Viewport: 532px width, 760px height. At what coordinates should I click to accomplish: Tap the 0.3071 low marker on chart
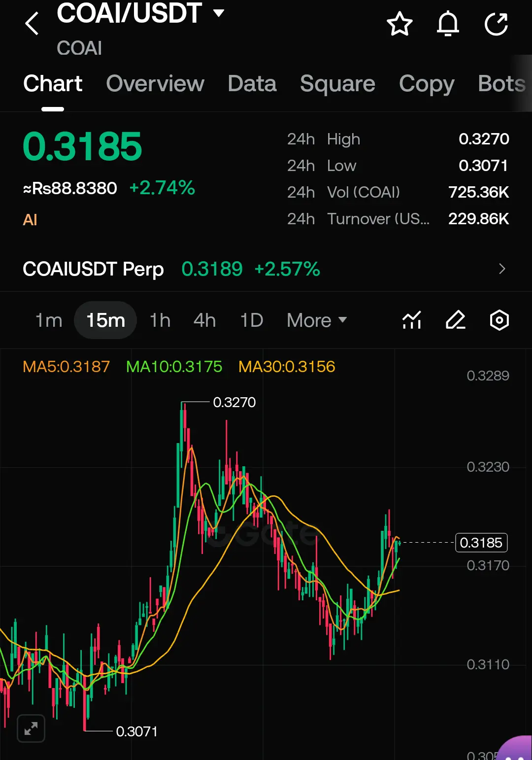(x=137, y=731)
